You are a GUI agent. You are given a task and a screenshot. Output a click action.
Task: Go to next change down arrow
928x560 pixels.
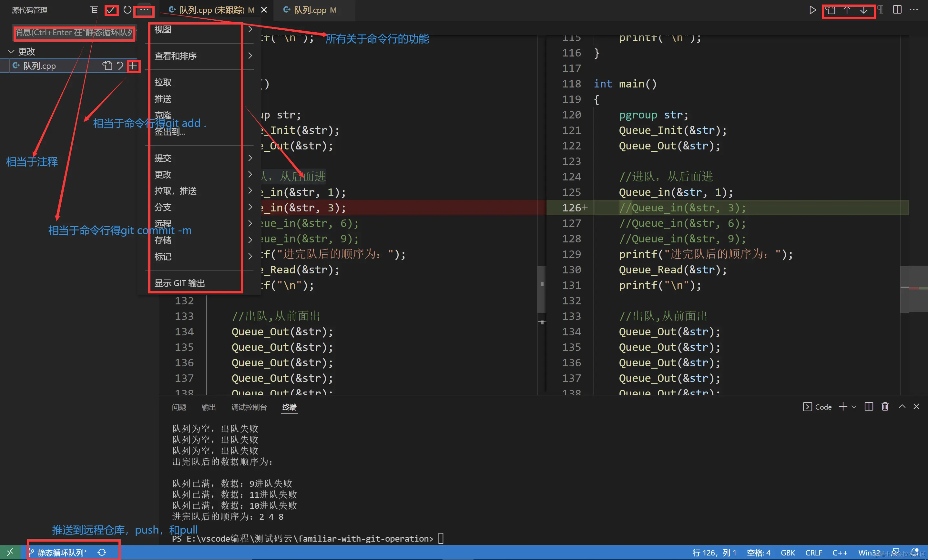pos(863,10)
